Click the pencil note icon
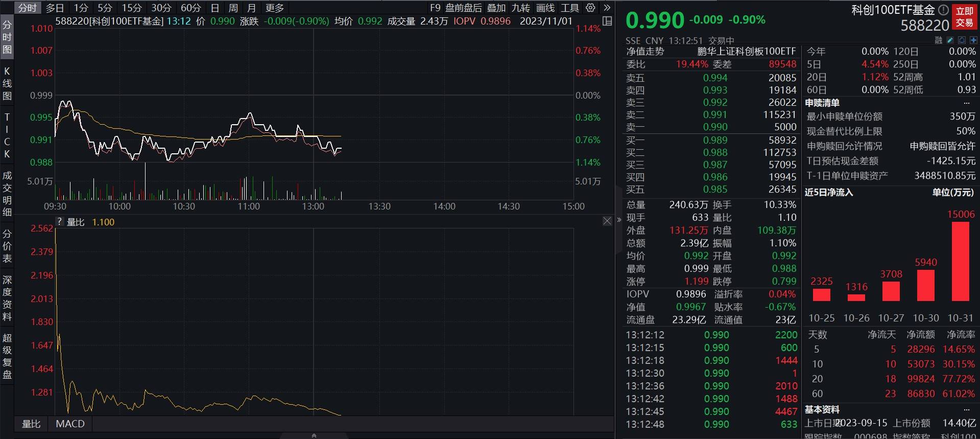This screenshot has width=980, height=439. pyautogui.click(x=950, y=40)
